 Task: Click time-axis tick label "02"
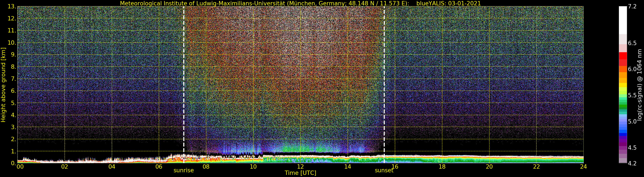[x=65, y=167]
